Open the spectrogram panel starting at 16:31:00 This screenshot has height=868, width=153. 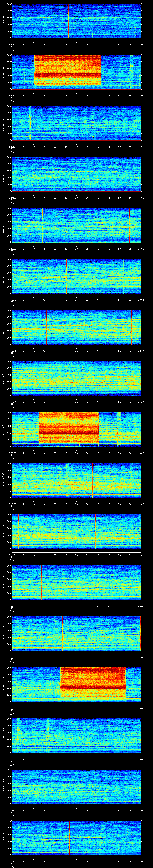point(76,21)
